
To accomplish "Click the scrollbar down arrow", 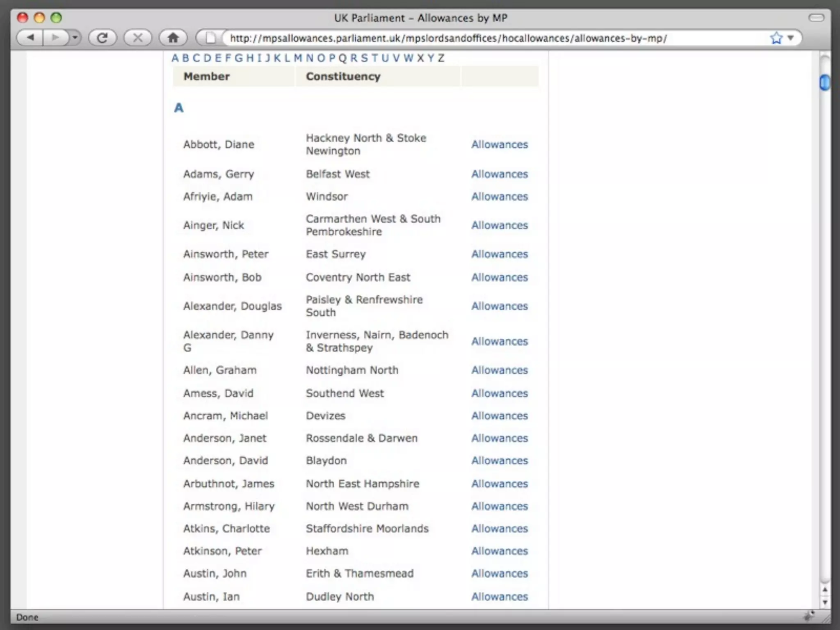I will (x=825, y=602).
